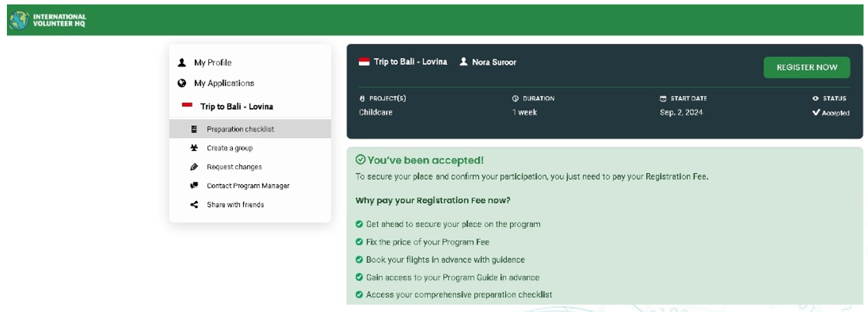Open the Contact Program Manager link
868x312 pixels.
click(248, 185)
